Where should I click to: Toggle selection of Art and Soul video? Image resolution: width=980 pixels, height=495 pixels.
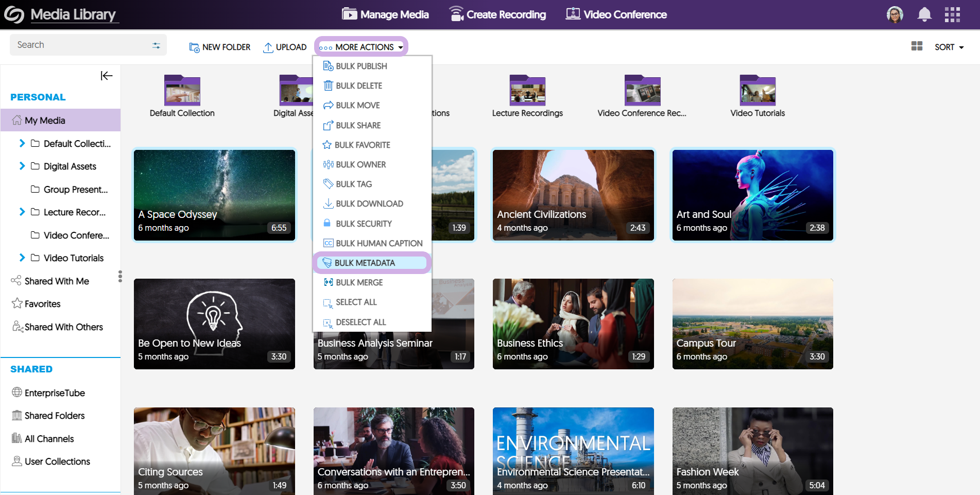(752, 195)
